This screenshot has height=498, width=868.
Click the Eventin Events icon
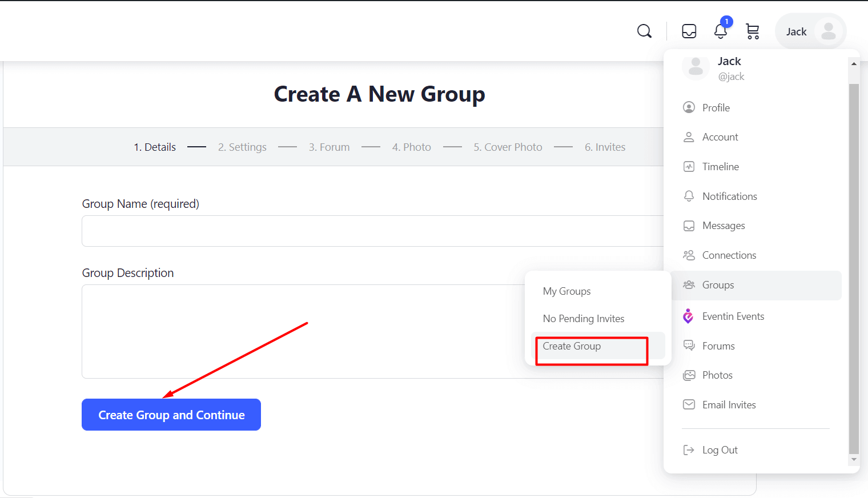point(688,316)
